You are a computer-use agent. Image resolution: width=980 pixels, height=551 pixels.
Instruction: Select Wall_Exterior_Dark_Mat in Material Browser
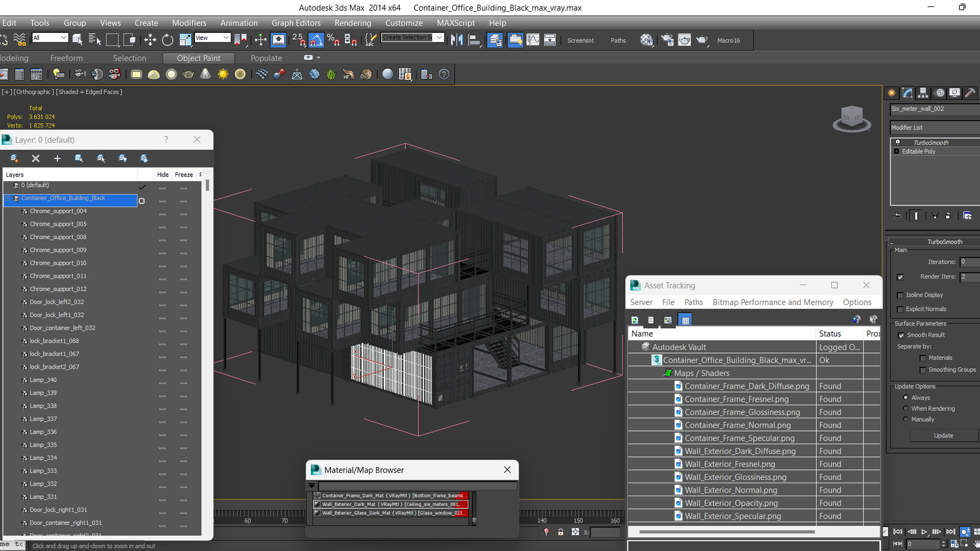pos(390,504)
